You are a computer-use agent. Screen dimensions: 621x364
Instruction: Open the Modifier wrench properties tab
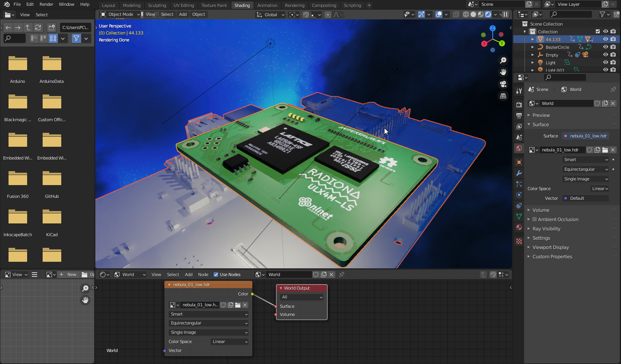click(x=519, y=173)
